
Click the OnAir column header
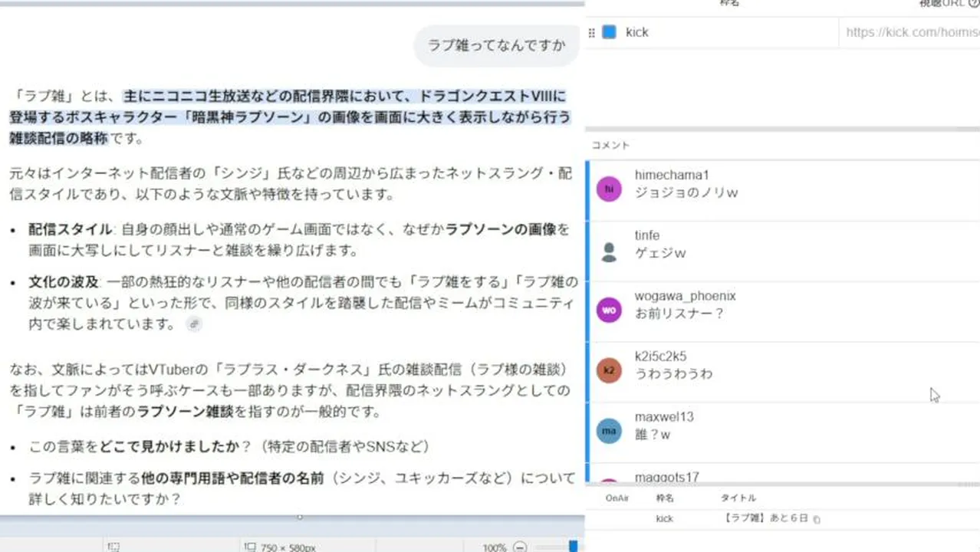(x=617, y=498)
